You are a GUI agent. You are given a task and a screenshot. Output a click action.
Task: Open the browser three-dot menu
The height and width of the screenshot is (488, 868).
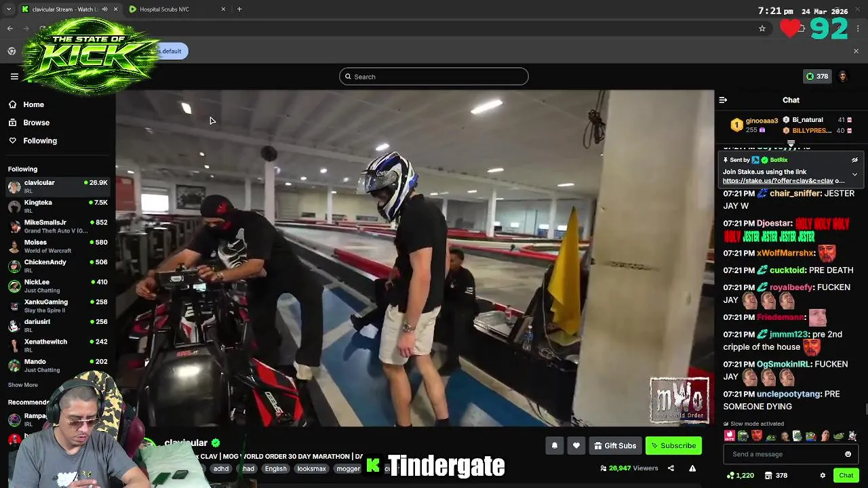(x=859, y=28)
